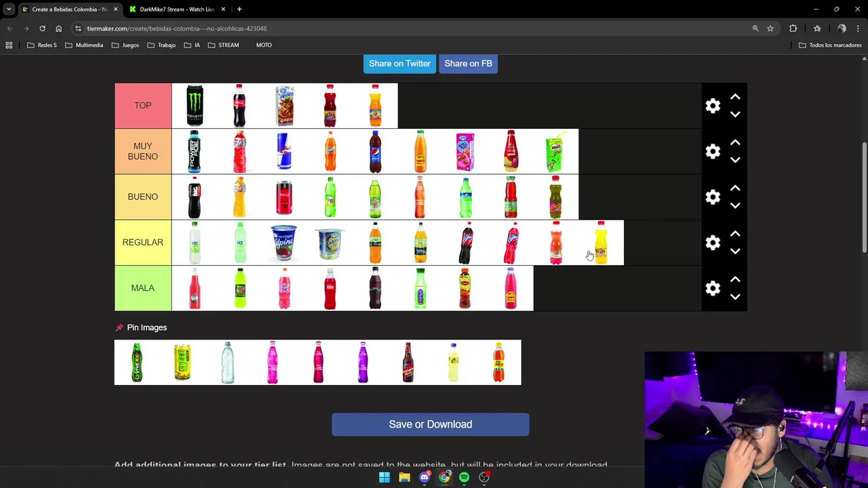
Task: Move REGULAR tier row down
Action: [x=735, y=251]
